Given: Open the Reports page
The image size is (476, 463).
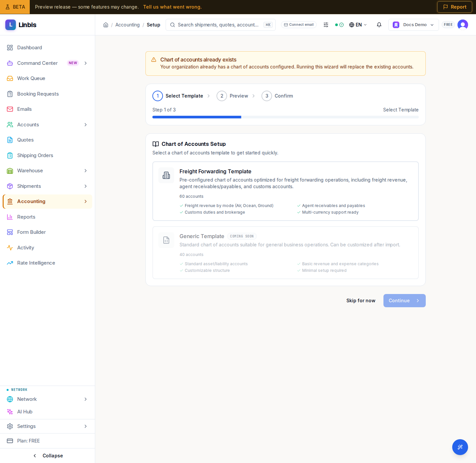Looking at the screenshot, I should coord(47,217).
